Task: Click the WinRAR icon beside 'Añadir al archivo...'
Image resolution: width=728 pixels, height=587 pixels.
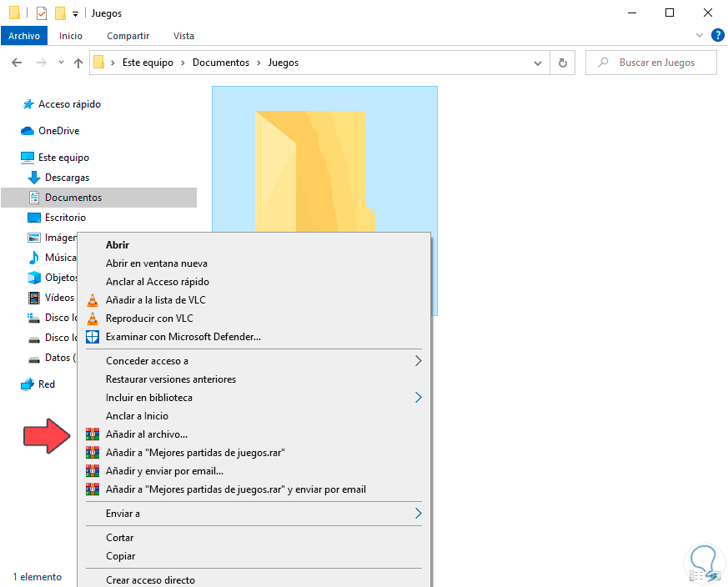Action: (x=92, y=434)
